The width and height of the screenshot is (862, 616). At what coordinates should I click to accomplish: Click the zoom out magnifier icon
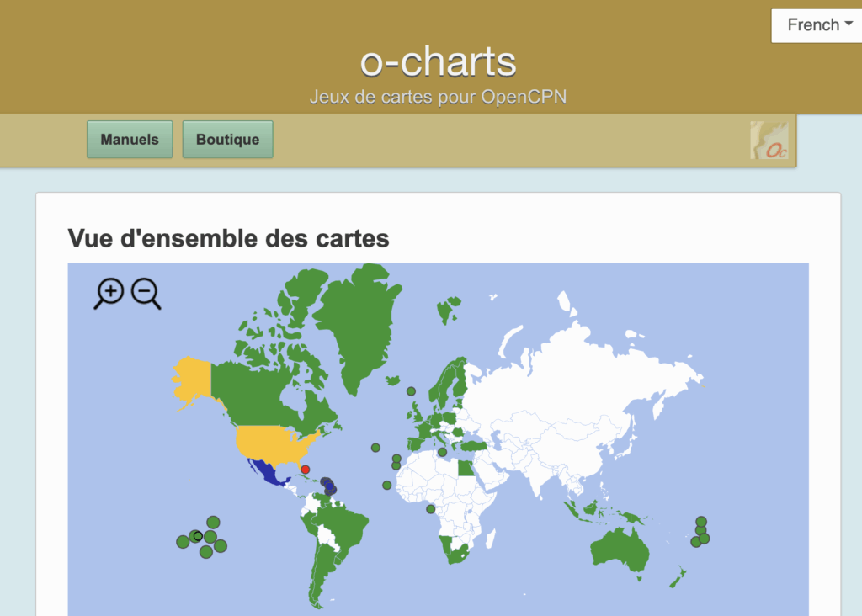click(x=145, y=293)
